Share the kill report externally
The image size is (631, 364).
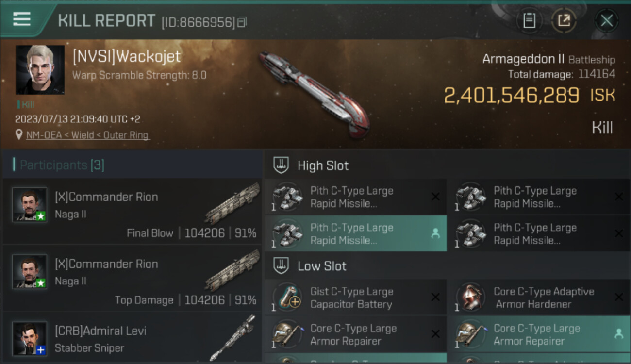564,20
